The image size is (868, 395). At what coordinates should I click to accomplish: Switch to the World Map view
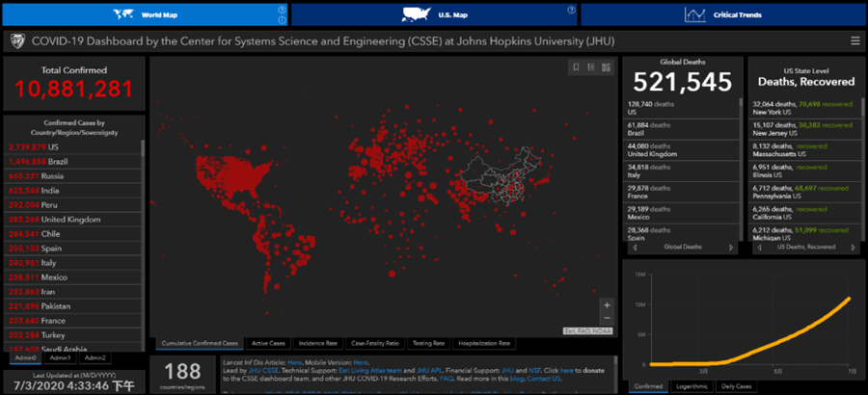click(146, 14)
